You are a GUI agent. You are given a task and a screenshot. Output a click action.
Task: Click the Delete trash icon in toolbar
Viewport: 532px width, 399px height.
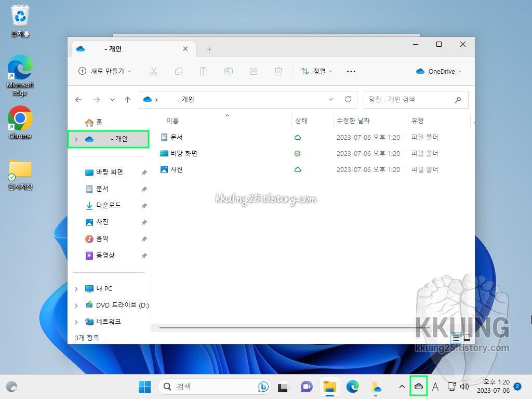click(278, 71)
